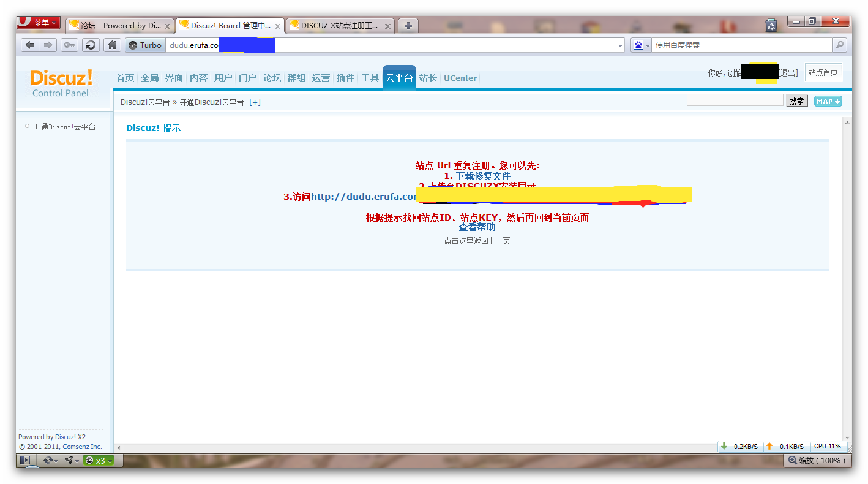
Task: Open the Baidu search engine selector
Action: 642,45
